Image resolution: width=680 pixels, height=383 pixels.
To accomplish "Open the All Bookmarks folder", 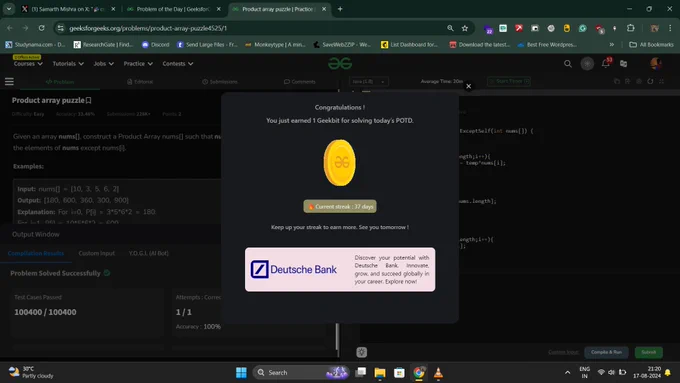I will [651, 45].
